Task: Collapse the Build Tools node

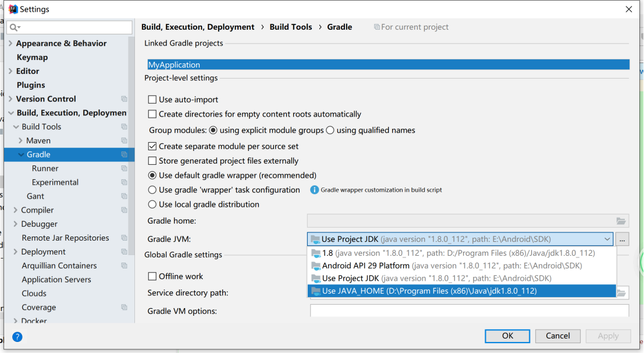Action: [16, 127]
